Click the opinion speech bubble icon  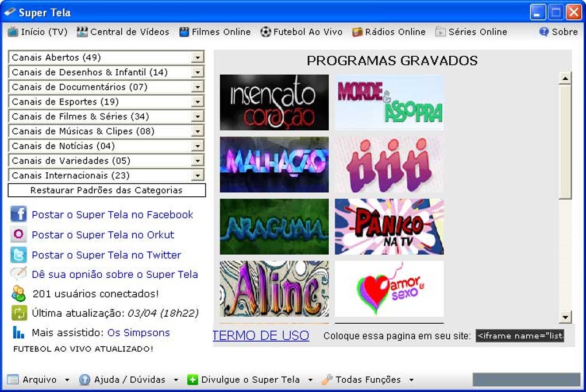pos(18,274)
